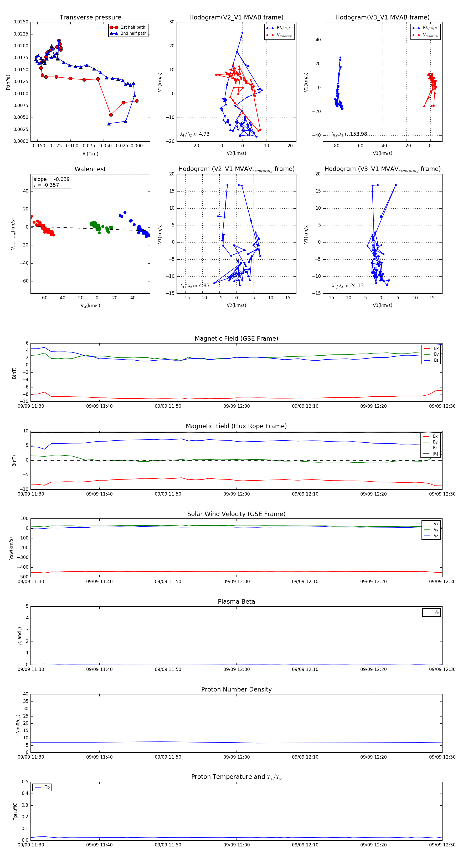
Task: Click the "Np(#/cc)" y-axis label
Action: [x=18, y=724]
